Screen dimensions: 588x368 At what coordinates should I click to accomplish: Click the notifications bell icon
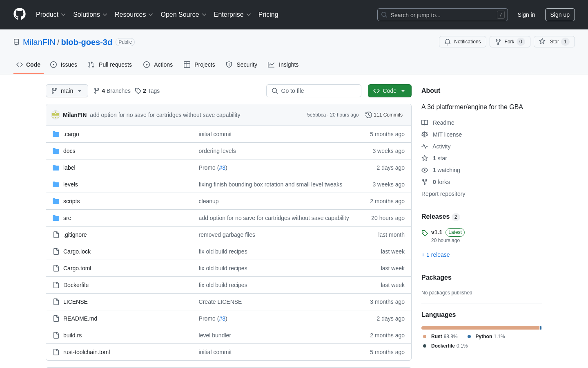pos(448,42)
